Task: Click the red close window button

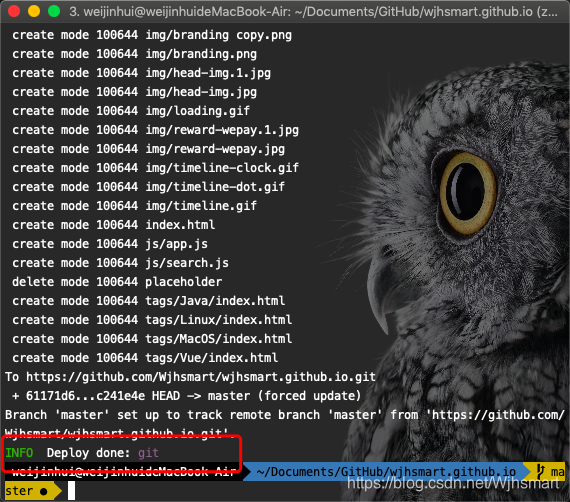Action: point(14,11)
